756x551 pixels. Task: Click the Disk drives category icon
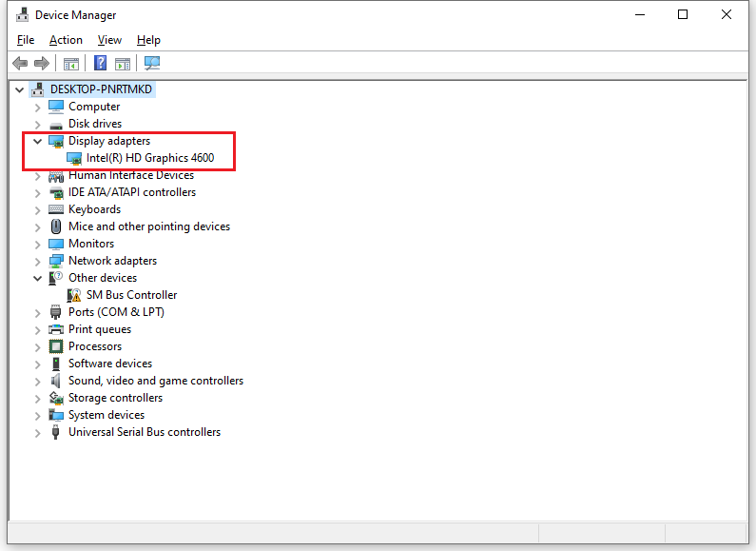point(56,124)
